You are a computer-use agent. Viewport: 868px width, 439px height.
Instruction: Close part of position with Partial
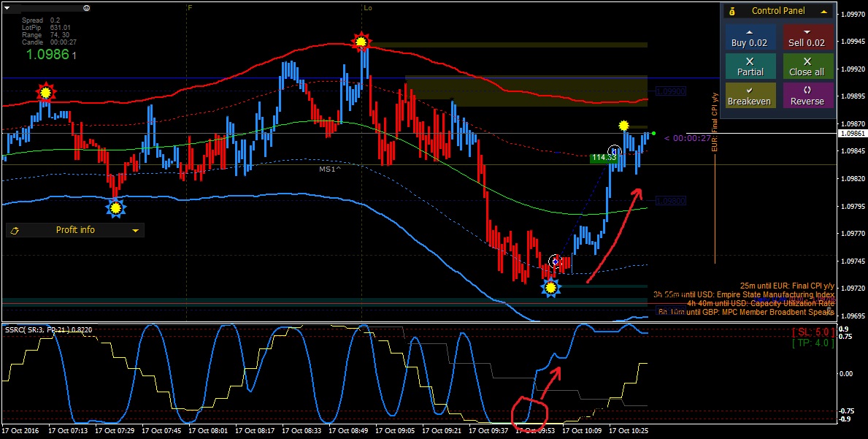pos(750,66)
